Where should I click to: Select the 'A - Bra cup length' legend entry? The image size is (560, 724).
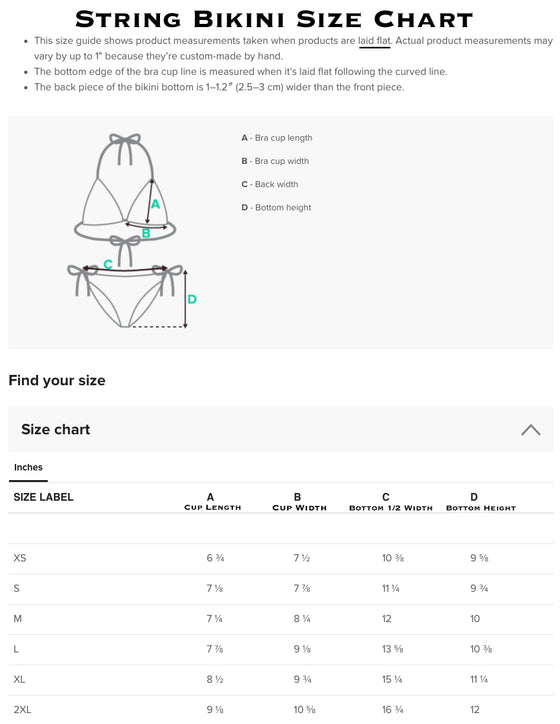tap(277, 138)
